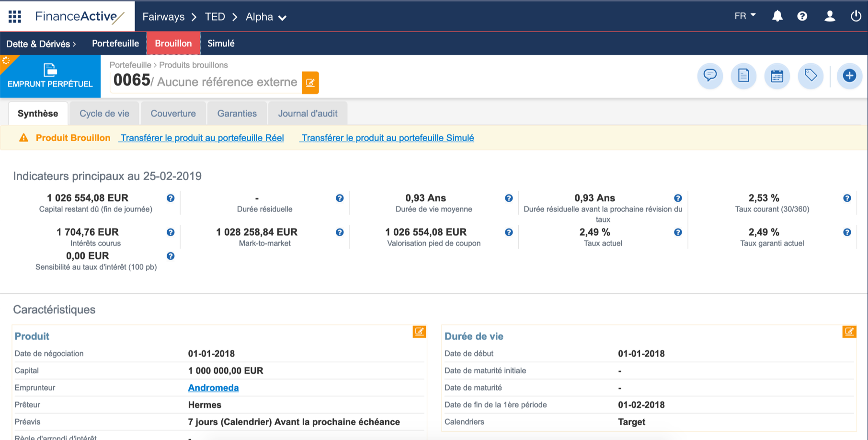The image size is (868, 440).
Task: Select the Simulé menu item
Action: point(220,43)
